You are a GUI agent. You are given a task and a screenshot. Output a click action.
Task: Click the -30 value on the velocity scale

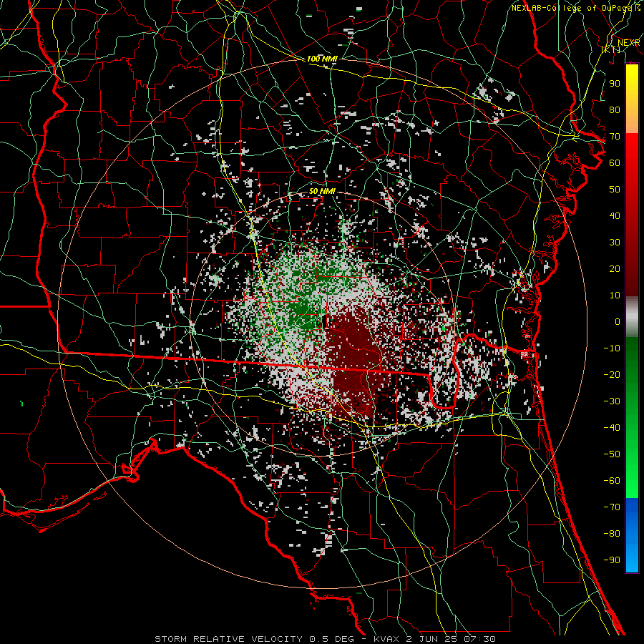612,401
